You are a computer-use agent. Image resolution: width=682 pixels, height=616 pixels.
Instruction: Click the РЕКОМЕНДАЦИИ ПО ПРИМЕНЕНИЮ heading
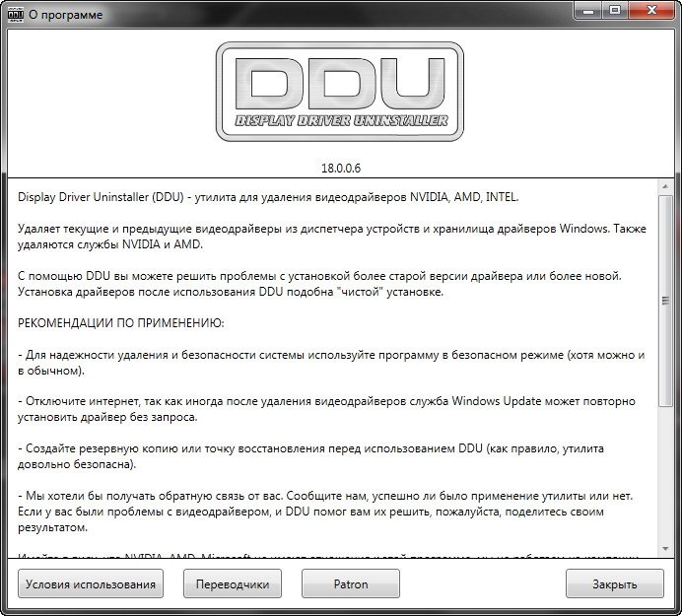(121, 322)
